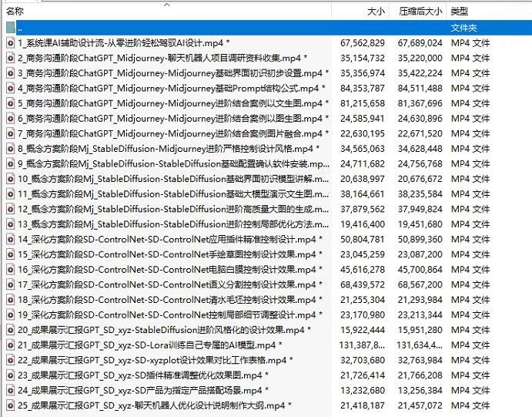The width and height of the screenshot is (532, 417).
Task: Click file icon for 1_系统课AI辅助设计流 video
Action: point(10,43)
